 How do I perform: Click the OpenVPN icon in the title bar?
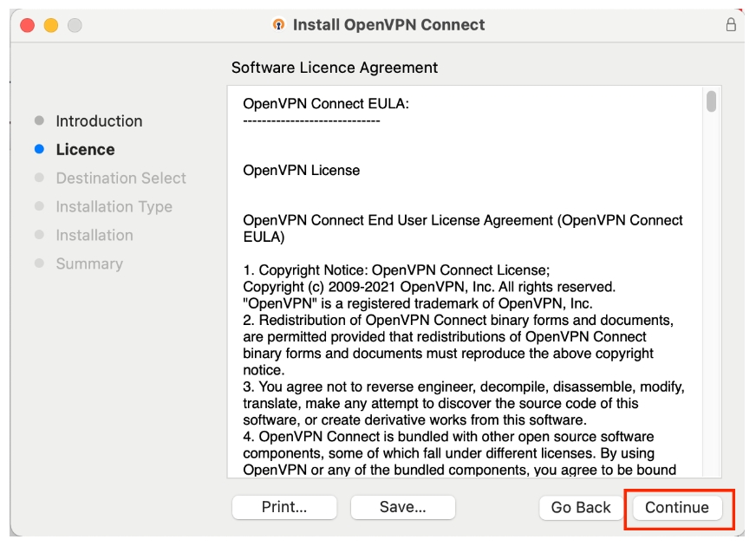(x=278, y=25)
